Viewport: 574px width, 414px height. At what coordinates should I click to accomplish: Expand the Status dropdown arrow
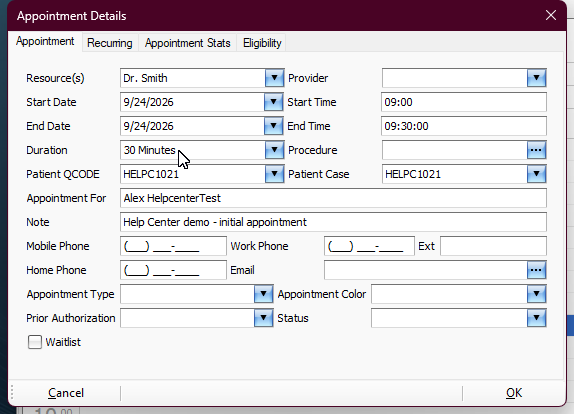pos(536,318)
